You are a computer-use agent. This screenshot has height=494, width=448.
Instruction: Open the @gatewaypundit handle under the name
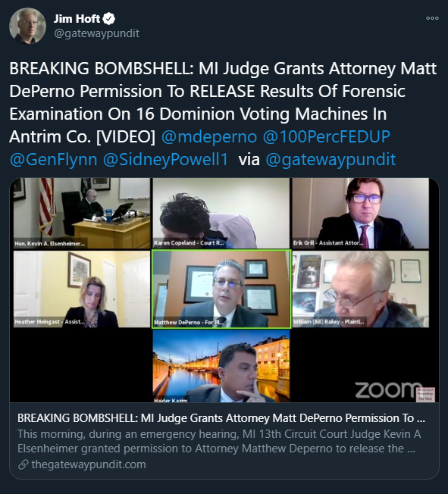click(96, 33)
